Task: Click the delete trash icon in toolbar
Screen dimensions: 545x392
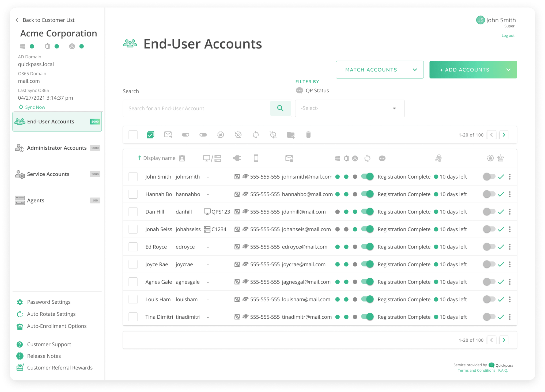Action: coord(308,135)
